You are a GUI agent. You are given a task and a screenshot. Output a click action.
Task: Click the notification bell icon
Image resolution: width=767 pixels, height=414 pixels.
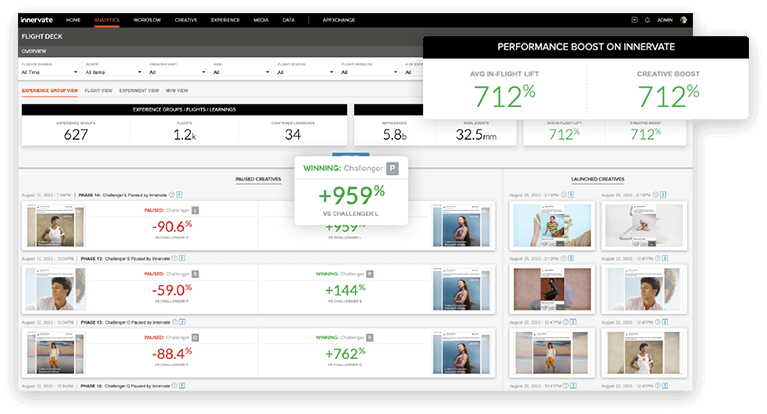(x=647, y=19)
